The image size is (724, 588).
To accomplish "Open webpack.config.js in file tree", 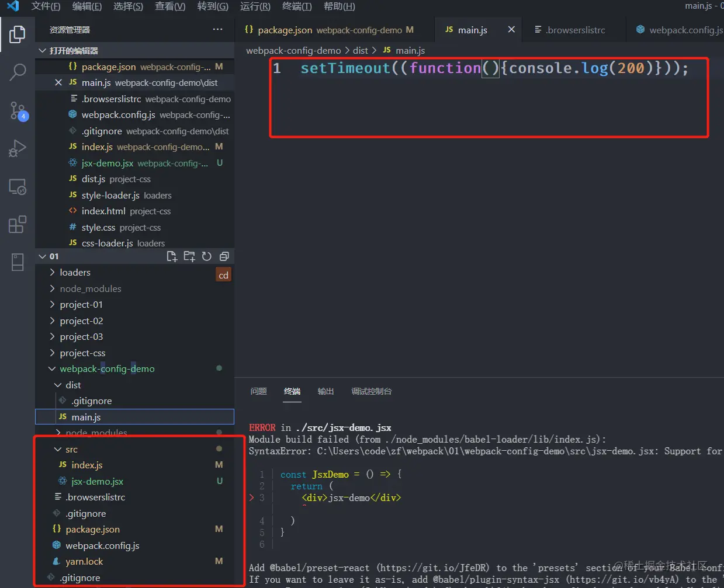I will tap(134, 546).
